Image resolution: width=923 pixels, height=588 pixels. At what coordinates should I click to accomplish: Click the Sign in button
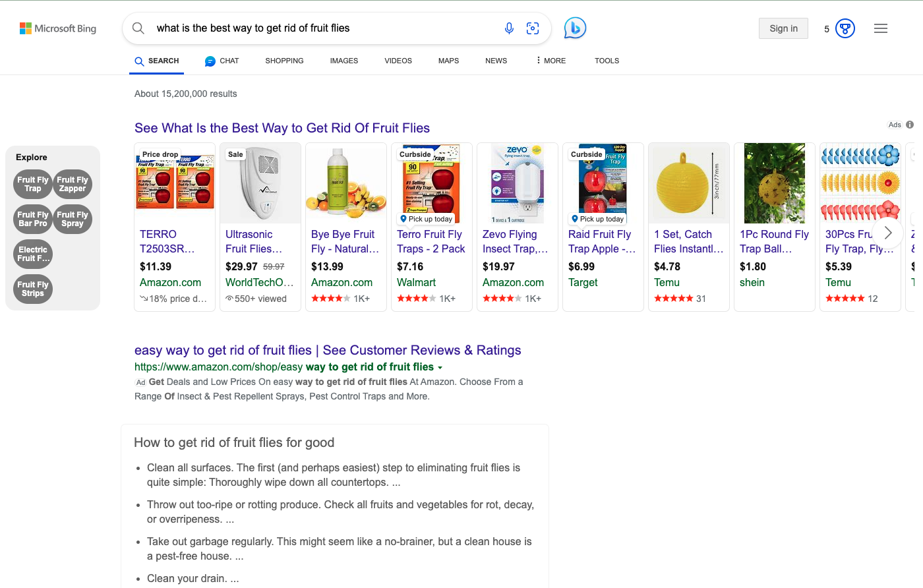point(783,28)
